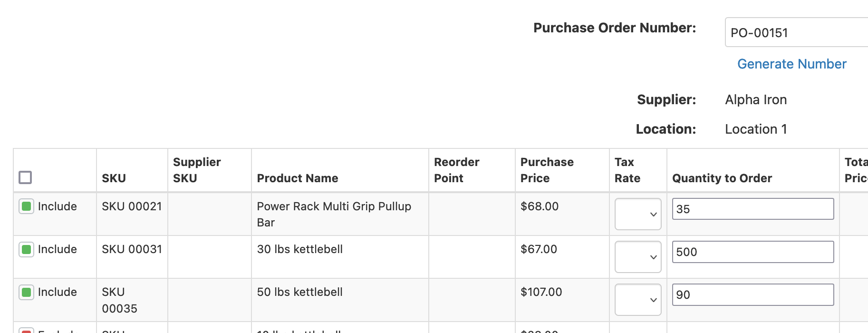The height and width of the screenshot is (333, 868).
Task: Click the Location 1 text
Action: (755, 129)
